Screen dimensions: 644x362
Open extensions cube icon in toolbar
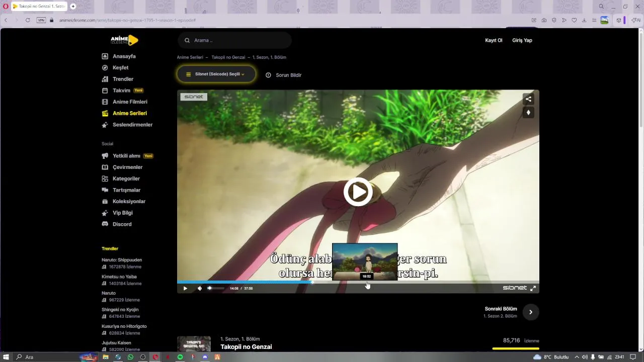tap(619, 20)
